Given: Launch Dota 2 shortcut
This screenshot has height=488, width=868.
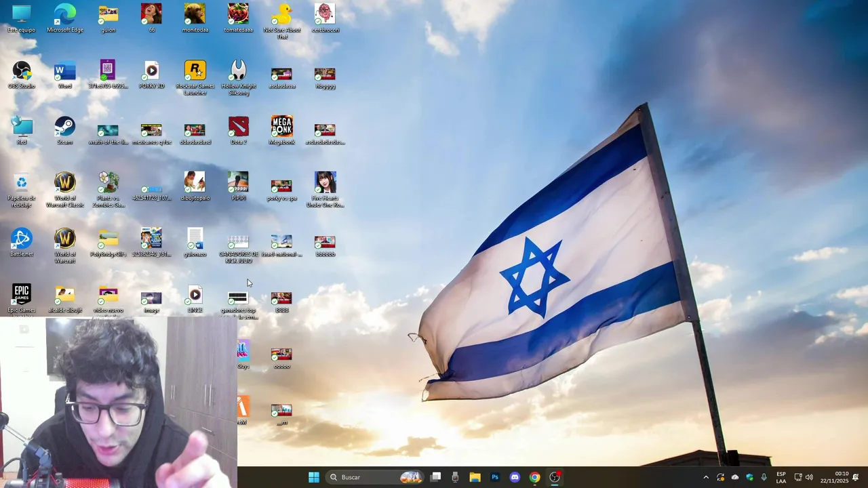Looking at the screenshot, I should (238, 131).
